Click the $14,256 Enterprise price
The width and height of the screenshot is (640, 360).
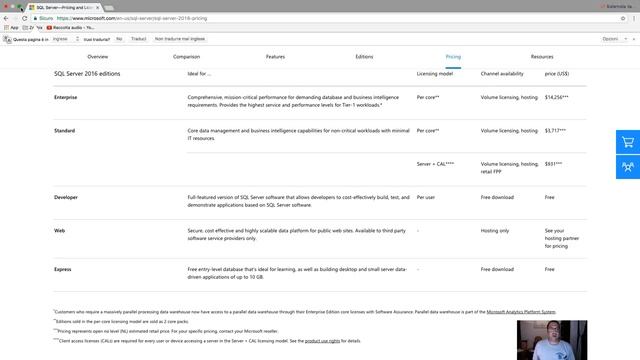556,98
